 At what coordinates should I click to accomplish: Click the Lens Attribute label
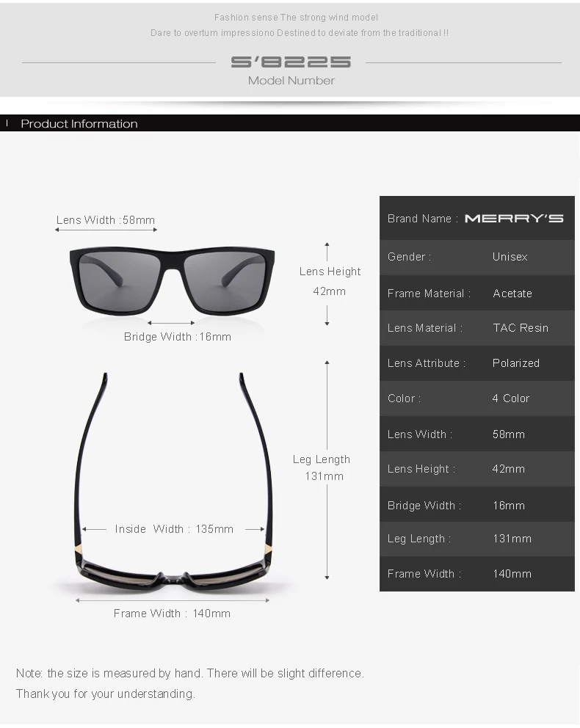427,363
